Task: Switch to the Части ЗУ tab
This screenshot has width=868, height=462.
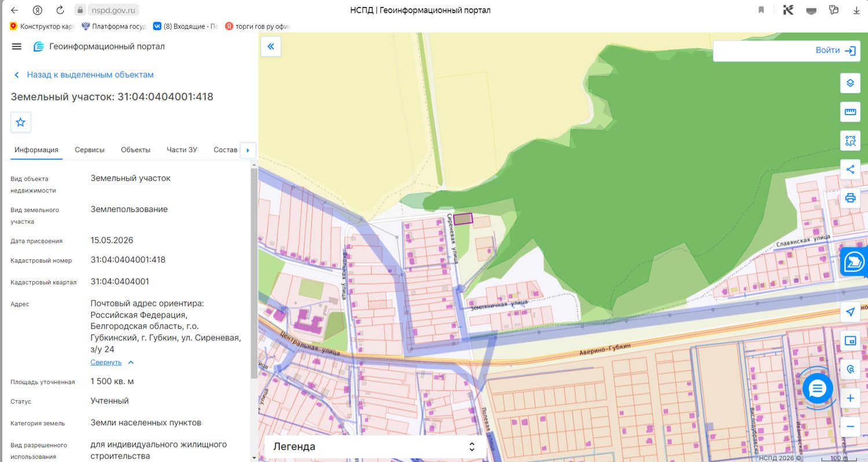Action: [182, 150]
